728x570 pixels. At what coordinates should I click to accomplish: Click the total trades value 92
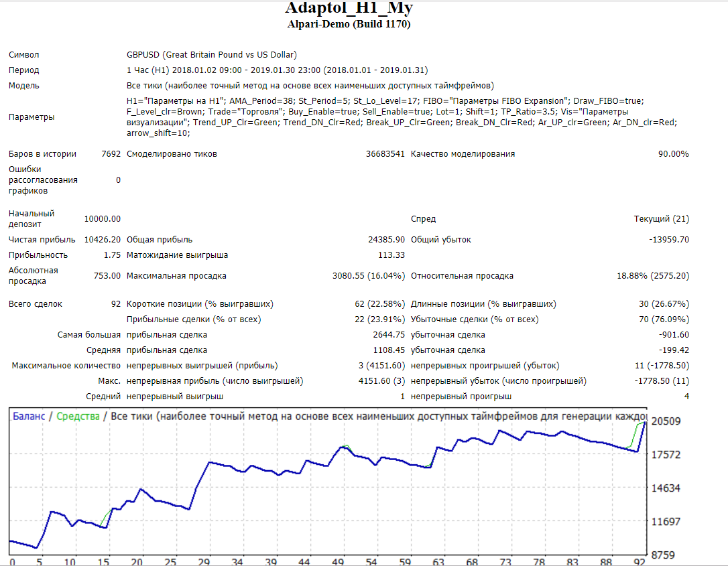click(x=115, y=304)
